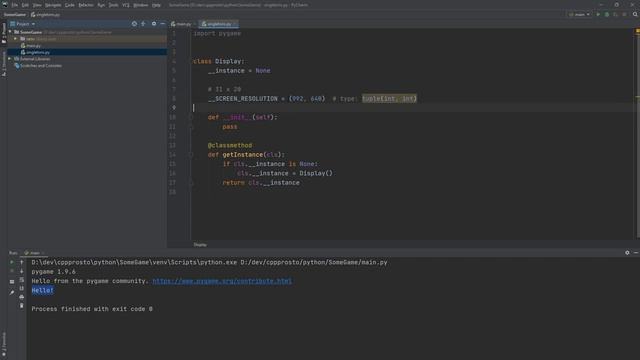Click the 'import pygame' code line

[x=217, y=33]
